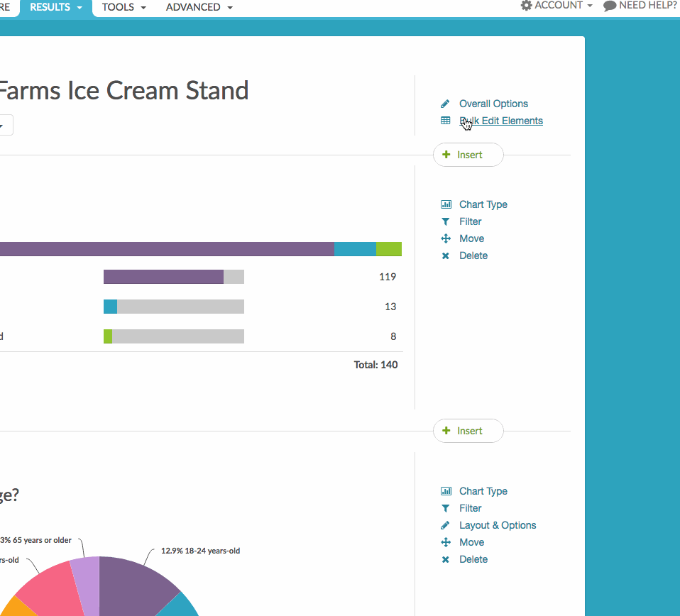Screen dimensions: 680x616
Task: Click the bar with value 119
Action: pyautogui.click(x=174, y=277)
